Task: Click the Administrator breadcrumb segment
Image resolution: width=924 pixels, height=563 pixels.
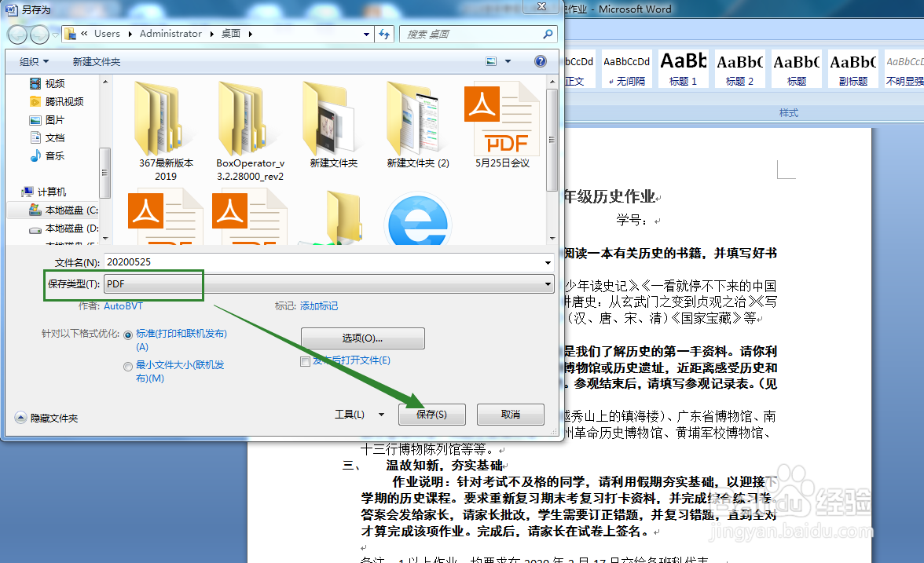Action: [x=171, y=35]
